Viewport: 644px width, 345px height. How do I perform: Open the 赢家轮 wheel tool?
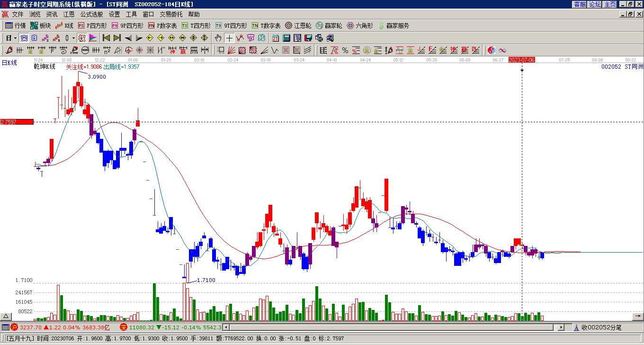click(x=329, y=26)
